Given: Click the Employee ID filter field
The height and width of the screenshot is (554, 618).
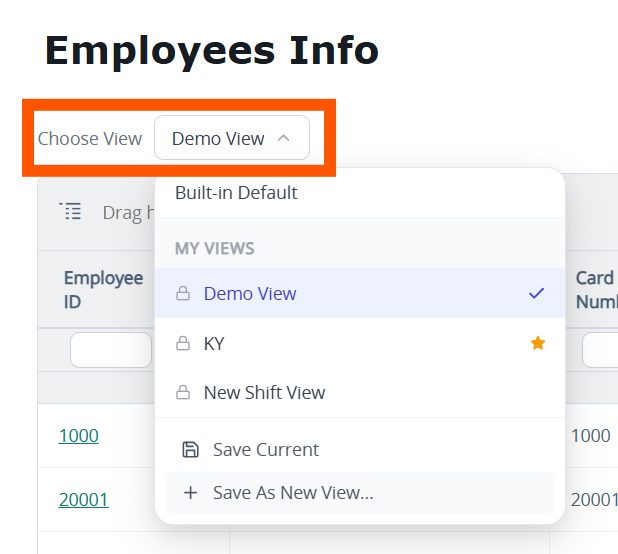Looking at the screenshot, I should pos(111,350).
